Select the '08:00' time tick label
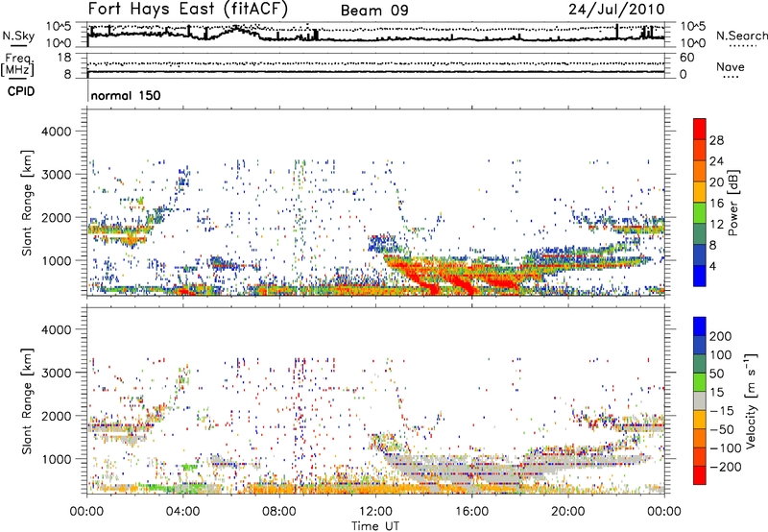 [279, 512]
